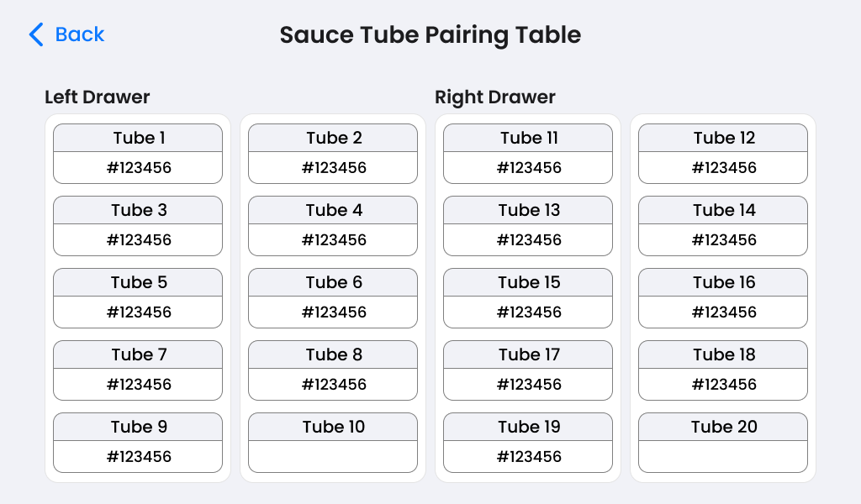Choose the Tube 18 header
This screenshot has height=504, width=861.
click(723, 354)
